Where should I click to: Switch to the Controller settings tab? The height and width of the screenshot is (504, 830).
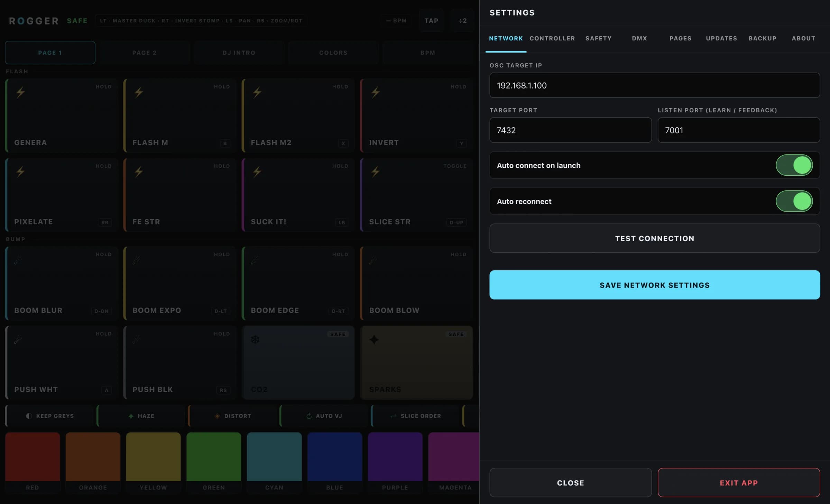point(552,38)
